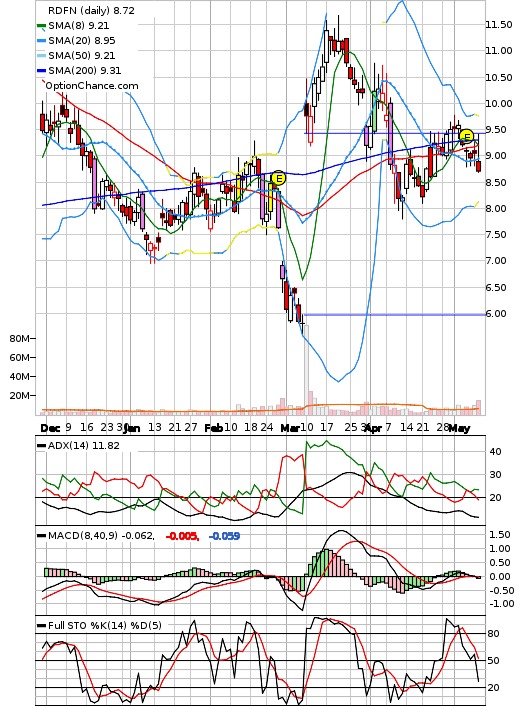Click the SMA(20) blue legend swatch
This screenshot has width=526, height=706.
point(41,41)
